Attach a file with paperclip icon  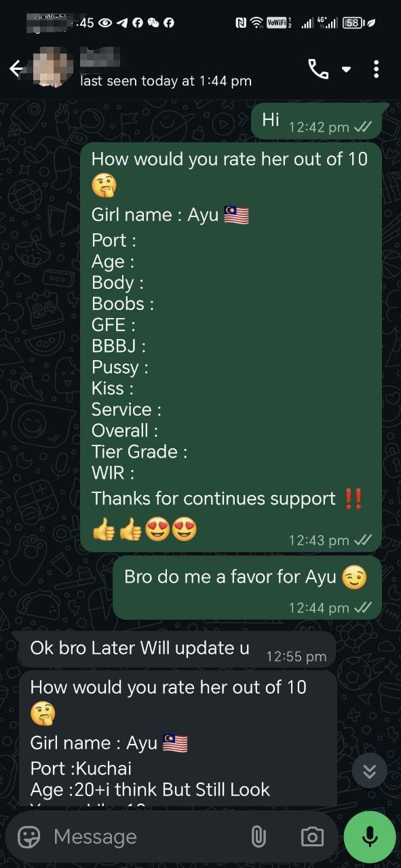coord(259,837)
